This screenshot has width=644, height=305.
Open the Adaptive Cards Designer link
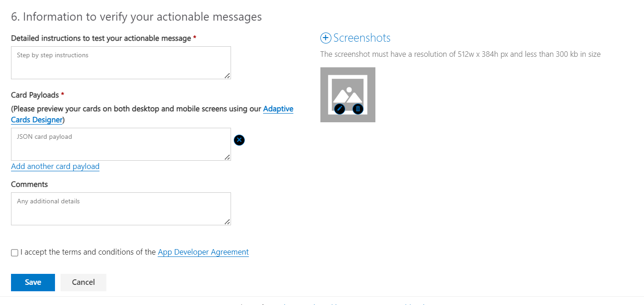tap(278, 109)
